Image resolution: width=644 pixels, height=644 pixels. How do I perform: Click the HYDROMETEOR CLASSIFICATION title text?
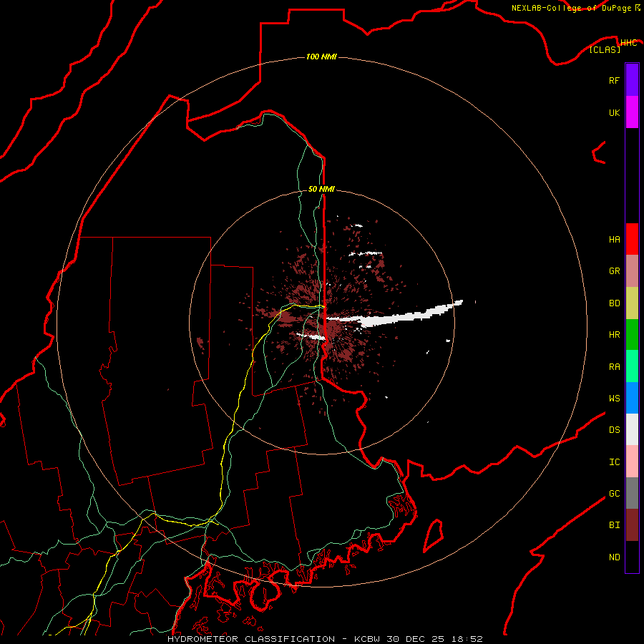[x=251, y=639]
